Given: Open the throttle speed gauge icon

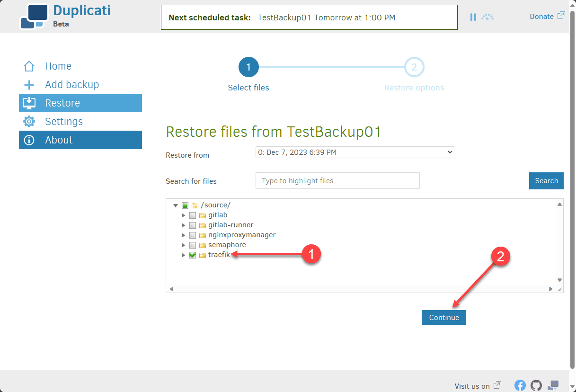Looking at the screenshot, I should (487, 17).
